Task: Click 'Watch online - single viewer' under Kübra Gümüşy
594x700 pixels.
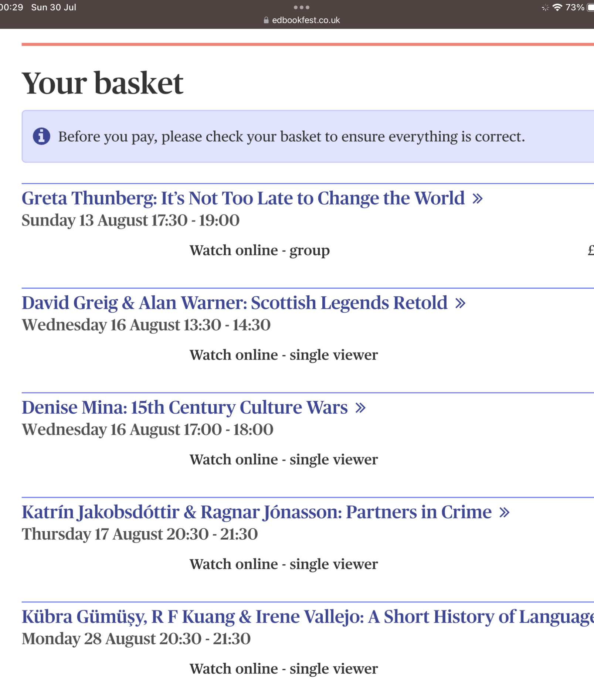Action: (x=284, y=669)
